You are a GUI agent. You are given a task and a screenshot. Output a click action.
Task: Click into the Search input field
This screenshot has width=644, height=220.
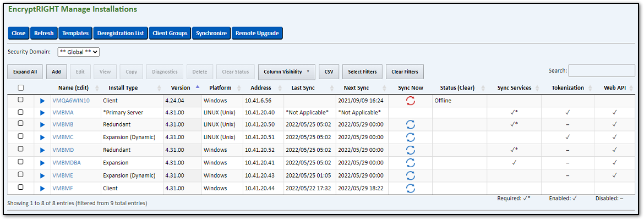pos(601,71)
